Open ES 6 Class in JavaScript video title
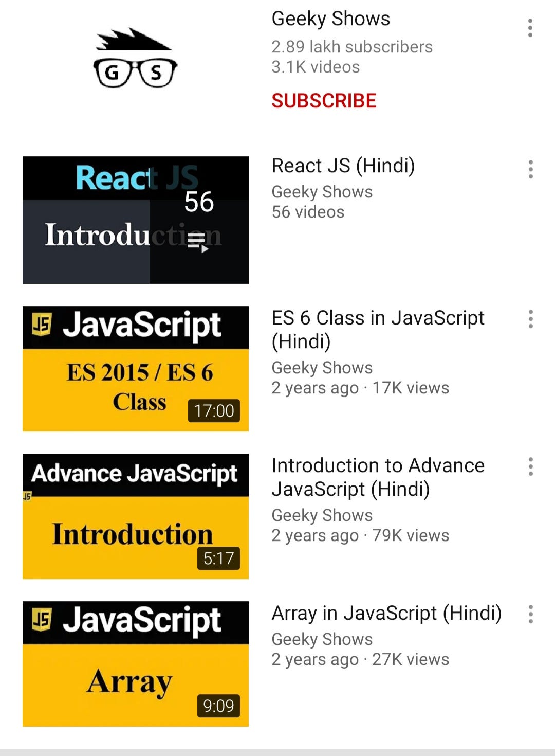 click(378, 330)
